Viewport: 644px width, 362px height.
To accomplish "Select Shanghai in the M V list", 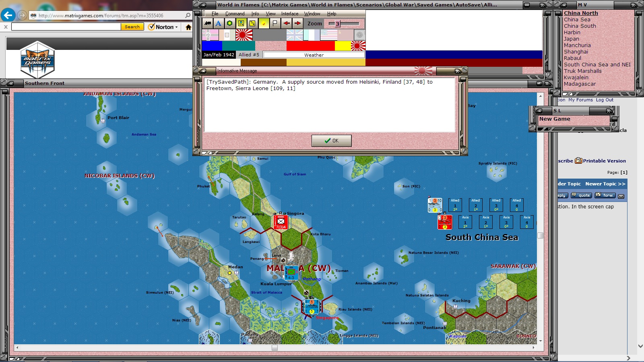I will coord(576,52).
